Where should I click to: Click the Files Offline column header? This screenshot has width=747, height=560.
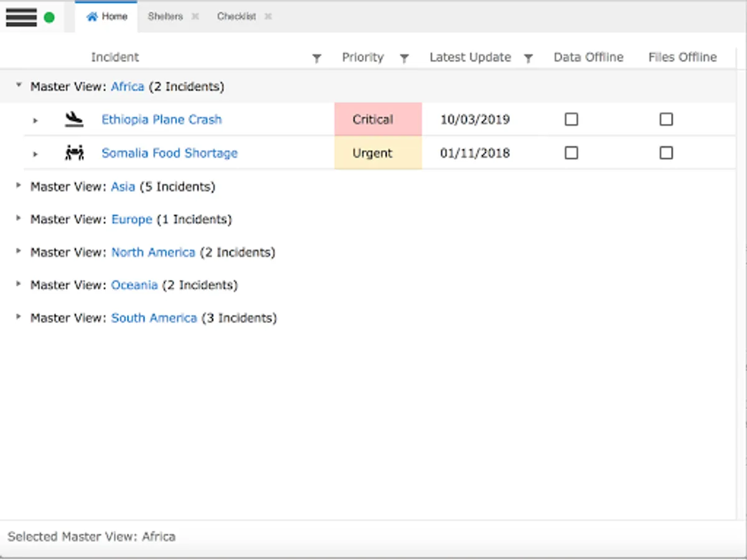[682, 57]
